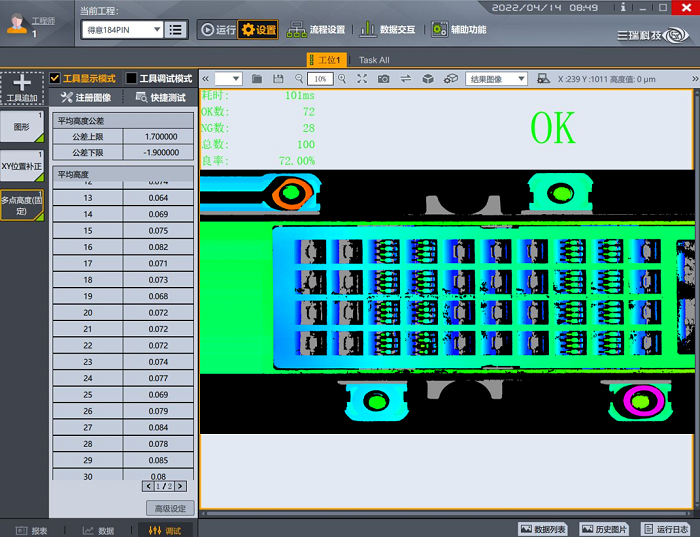Open the 得意184PIN project dropdown

(122, 29)
